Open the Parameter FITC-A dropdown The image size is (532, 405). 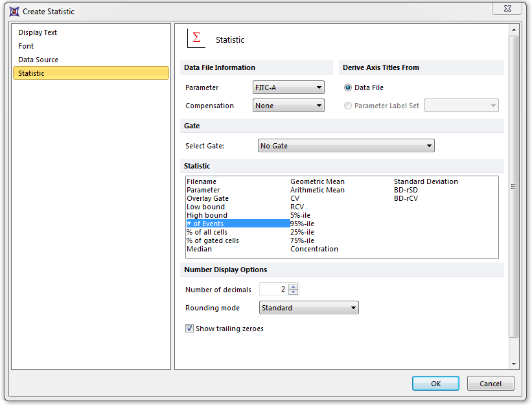288,87
